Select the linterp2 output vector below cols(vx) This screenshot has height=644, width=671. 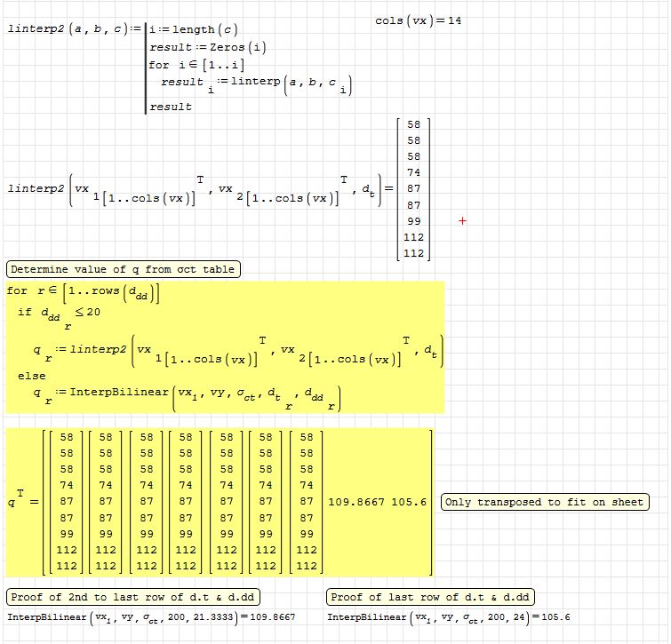coord(413,188)
